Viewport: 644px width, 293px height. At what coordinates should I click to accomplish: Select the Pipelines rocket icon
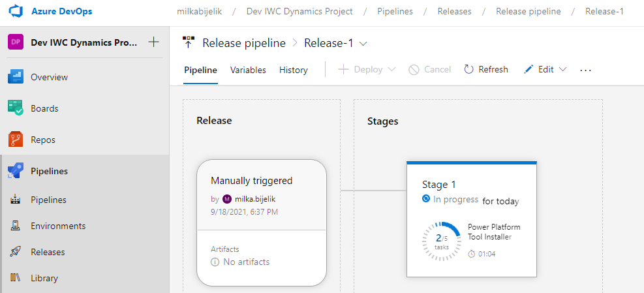click(16, 171)
